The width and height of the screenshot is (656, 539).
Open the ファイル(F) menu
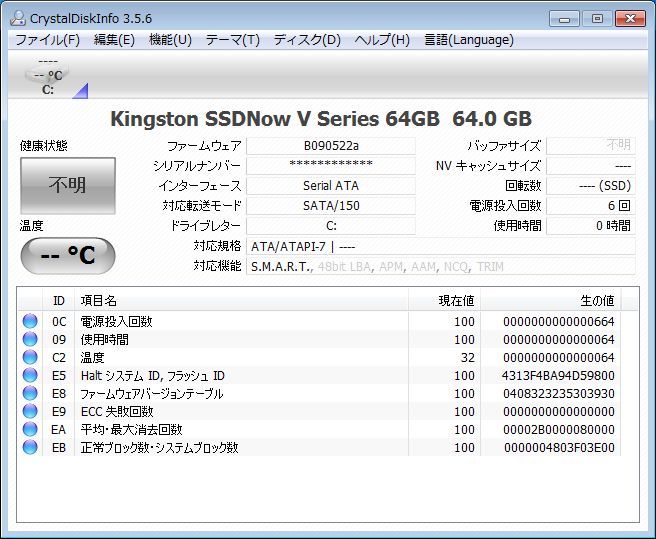coord(47,40)
